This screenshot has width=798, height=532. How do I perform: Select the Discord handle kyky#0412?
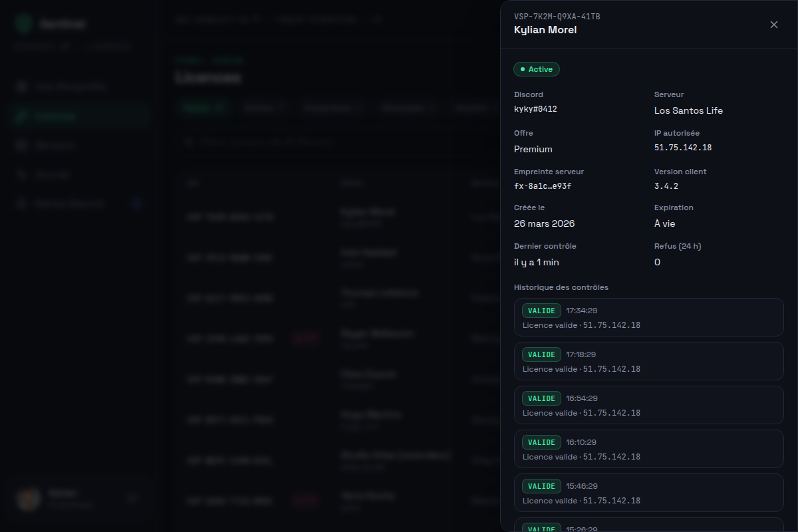[535, 109]
